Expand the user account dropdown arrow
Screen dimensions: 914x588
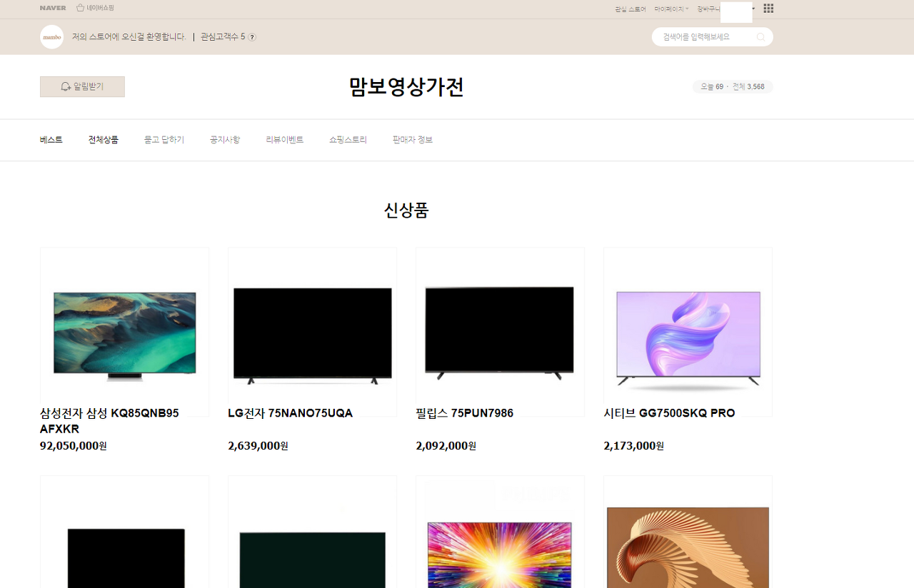(x=753, y=9)
